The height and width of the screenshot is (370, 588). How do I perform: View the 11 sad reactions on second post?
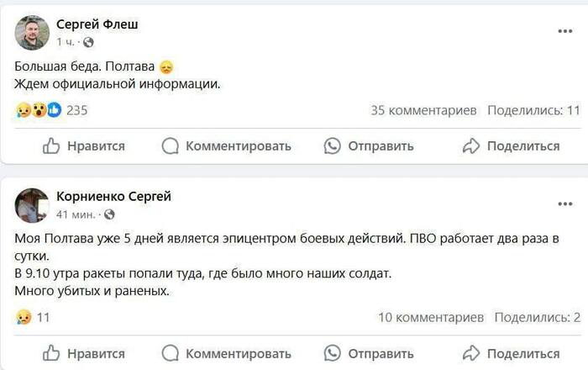[x=44, y=317]
